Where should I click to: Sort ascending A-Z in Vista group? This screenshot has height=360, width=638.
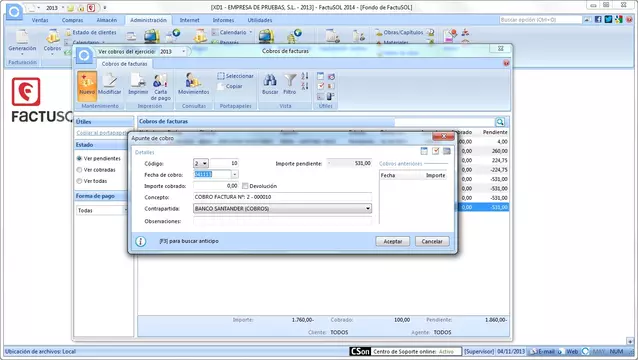click(x=305, y=76)
